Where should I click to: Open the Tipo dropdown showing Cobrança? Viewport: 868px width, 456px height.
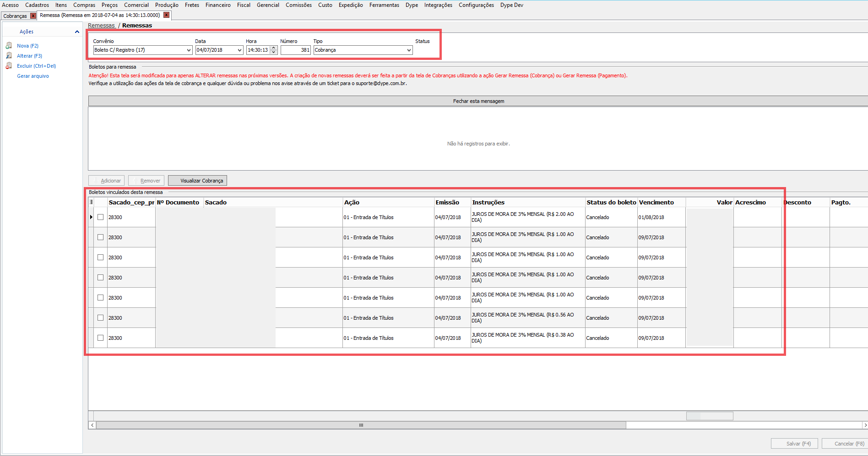(x=409, y=50)
